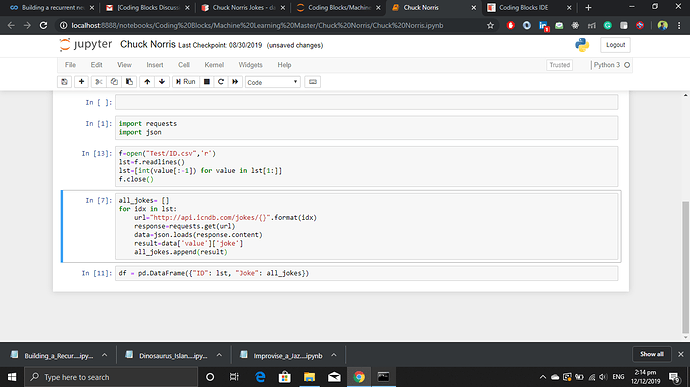The image size is (690, 387).
Task: Open Microsoft Edge from taskbar
Action: click(260, 377)
